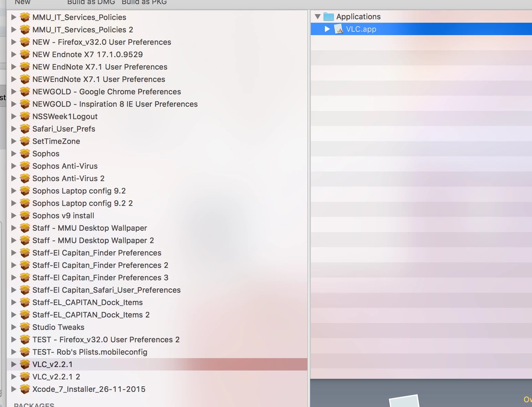Expand NEW EndNote X7.1 User Preferences triangle
This screenshot has width=532, height=407.
click(x=14, y=67)
